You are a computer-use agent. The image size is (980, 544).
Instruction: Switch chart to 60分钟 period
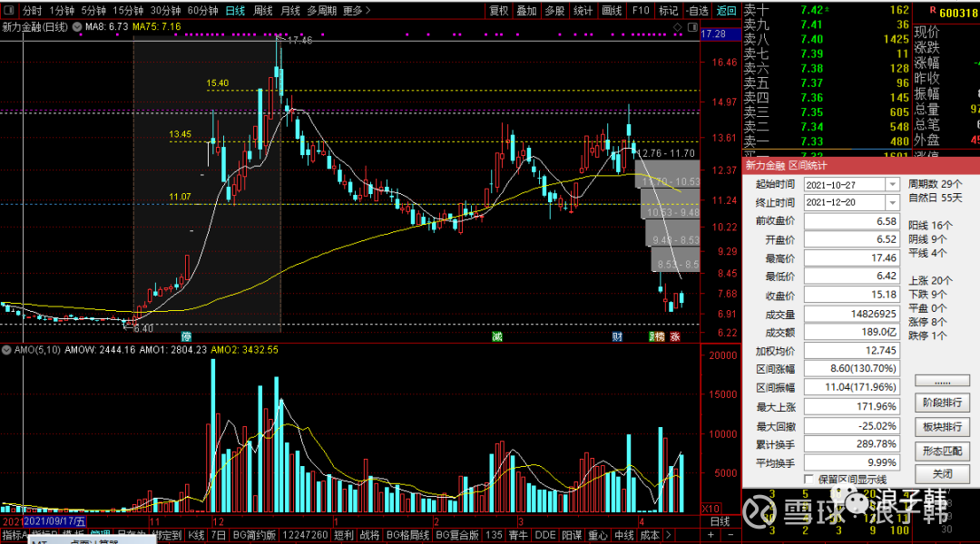tap(203, 11)
